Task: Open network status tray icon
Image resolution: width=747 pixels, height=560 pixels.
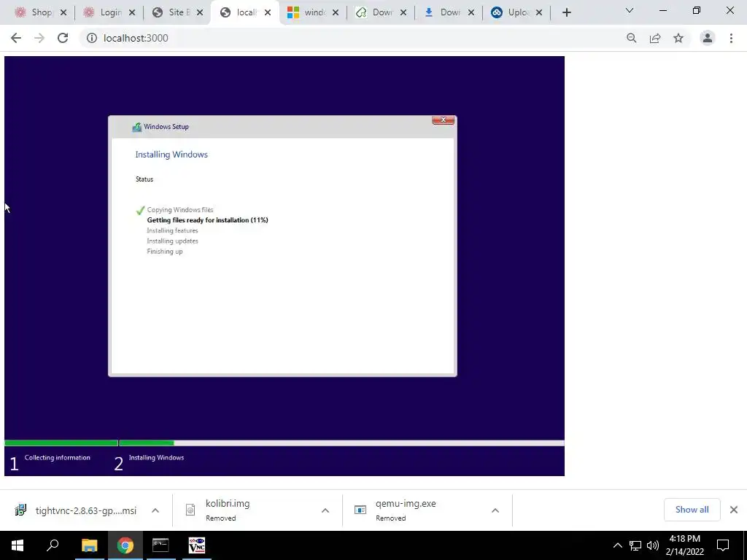Action: tap(635, 545)
